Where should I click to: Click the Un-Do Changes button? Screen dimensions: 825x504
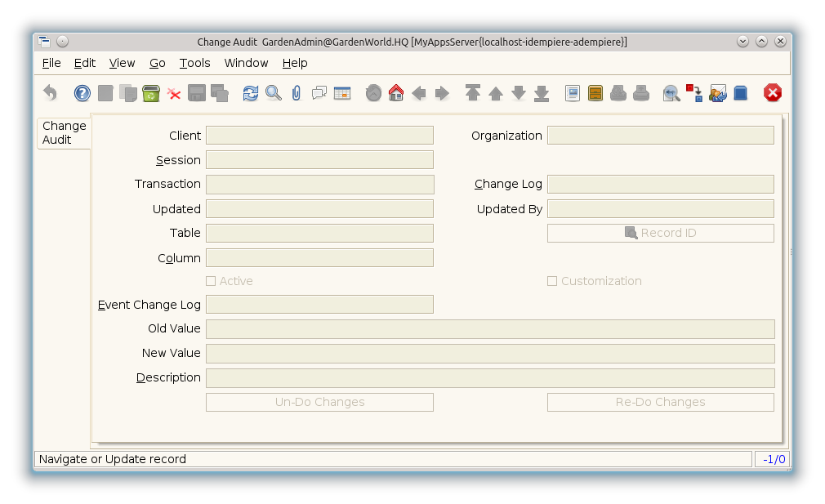point(319,402)
